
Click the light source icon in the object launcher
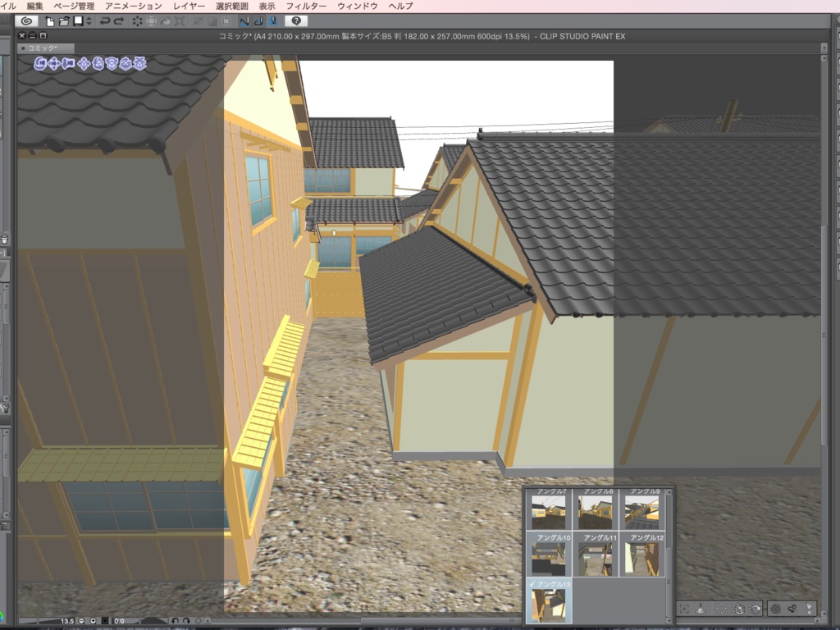tap(775, 609)
